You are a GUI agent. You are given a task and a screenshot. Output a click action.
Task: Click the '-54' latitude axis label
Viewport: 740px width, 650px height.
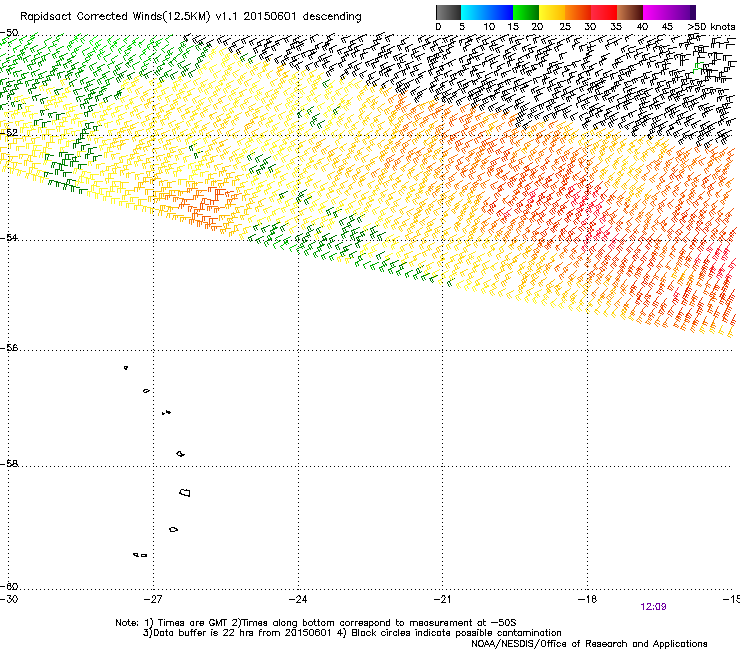pyautogui.click(x=9, y=238)
